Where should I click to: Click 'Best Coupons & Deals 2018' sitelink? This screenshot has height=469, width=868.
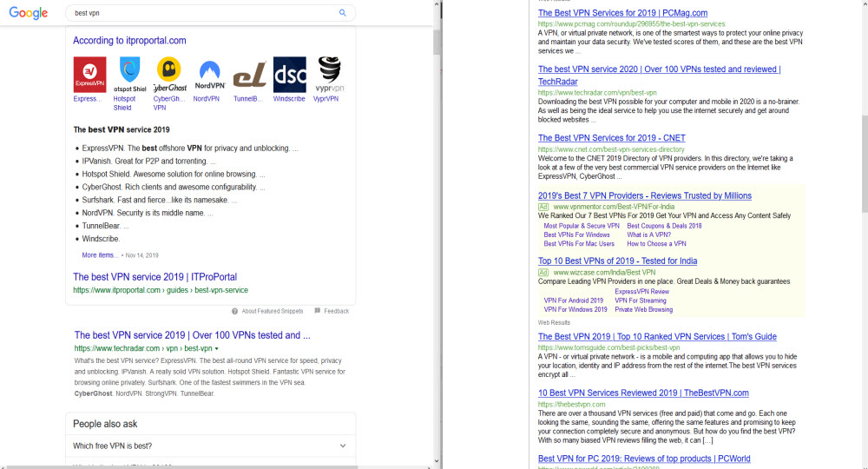(664, 226)
